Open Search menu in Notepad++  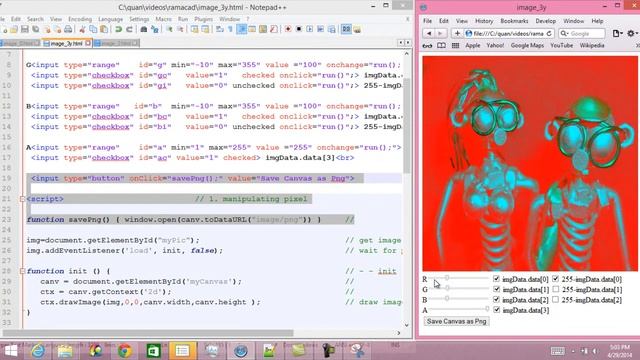pos(36,19)
